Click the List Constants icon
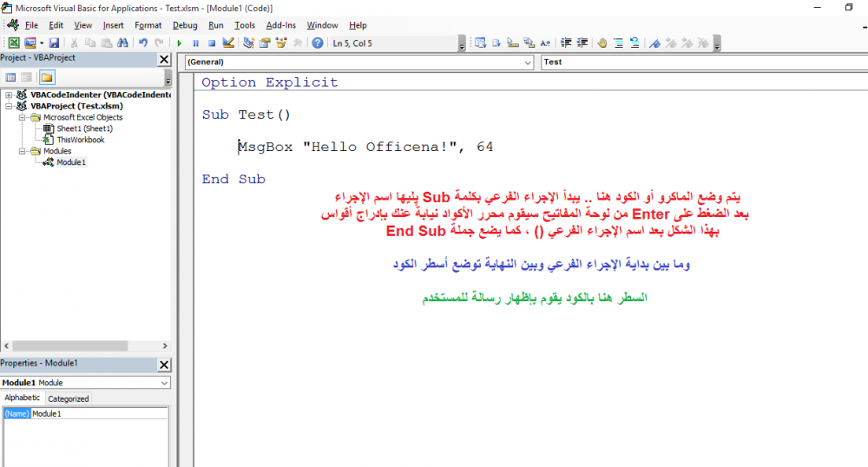The width and height of the screenshot is (868, 467). coord(496,43)
